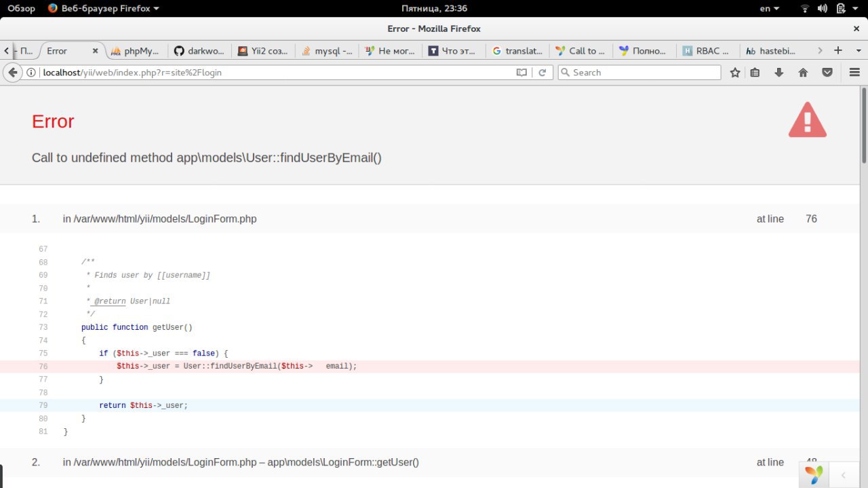
Task: Switch to the hastebi... tab
Action: (x=772, y=51)
